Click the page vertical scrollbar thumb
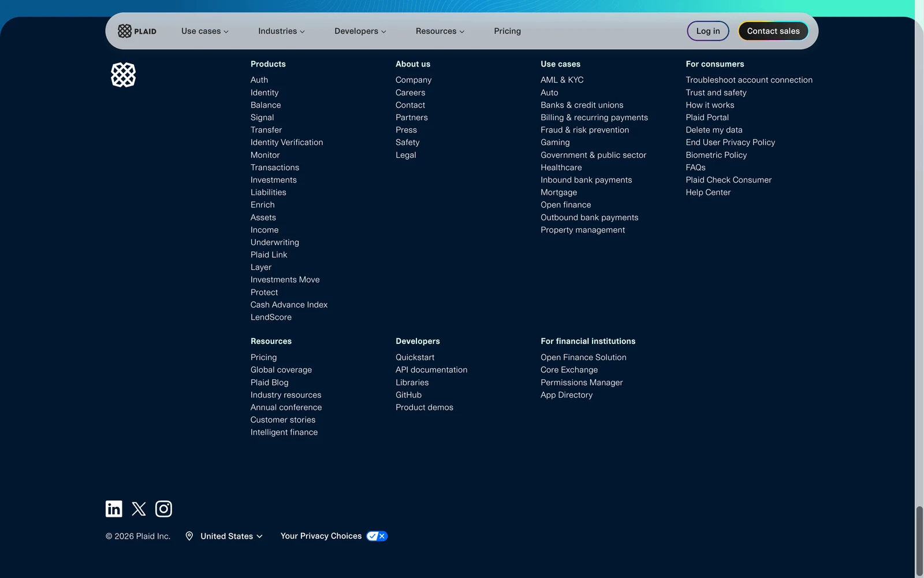The image size is (924, 578). 919,541
